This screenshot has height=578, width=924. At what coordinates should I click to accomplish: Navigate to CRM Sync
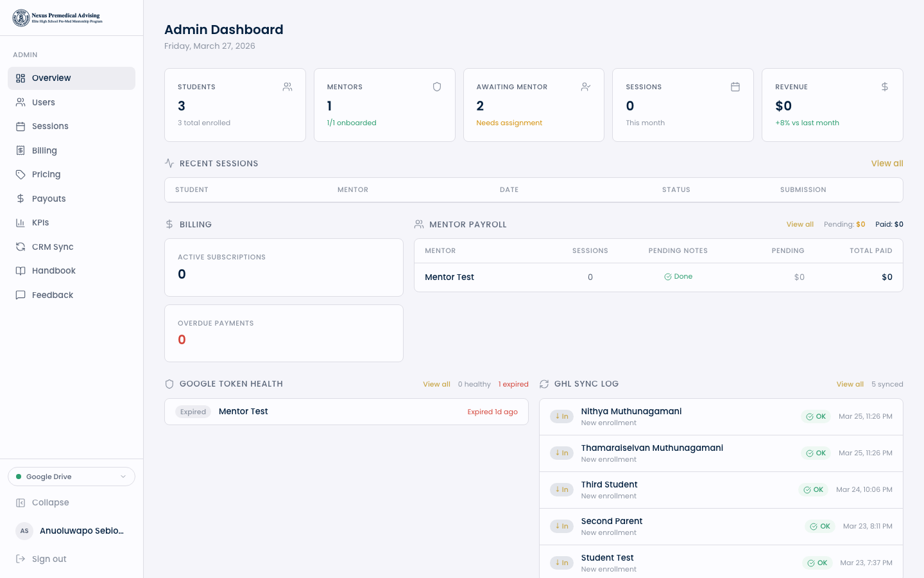pyautogui.click(x=53, y=247)
